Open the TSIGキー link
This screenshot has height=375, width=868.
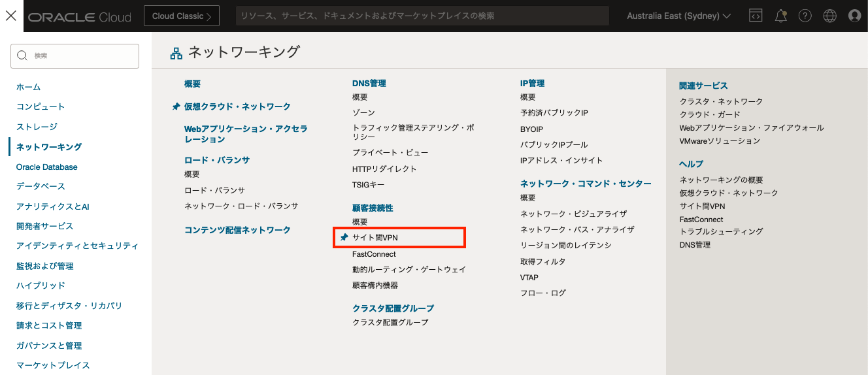pyautogui.click(x=369, y=185)
